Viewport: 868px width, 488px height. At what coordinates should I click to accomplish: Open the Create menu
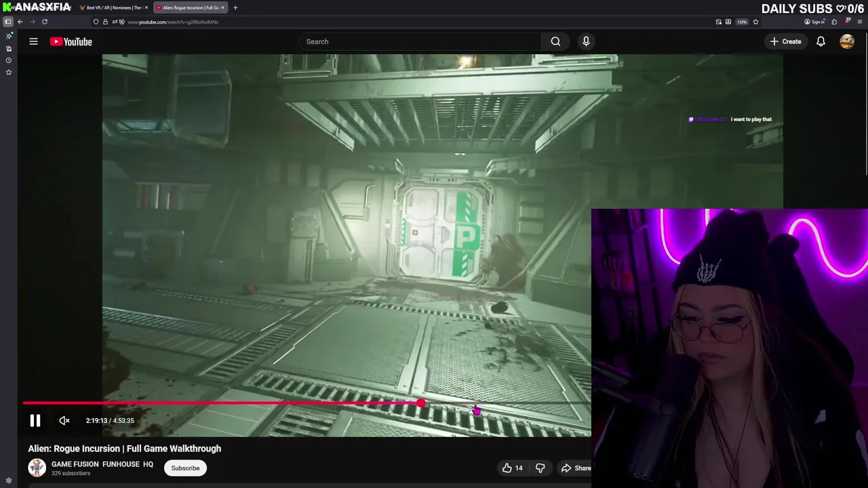click(785, 41)
